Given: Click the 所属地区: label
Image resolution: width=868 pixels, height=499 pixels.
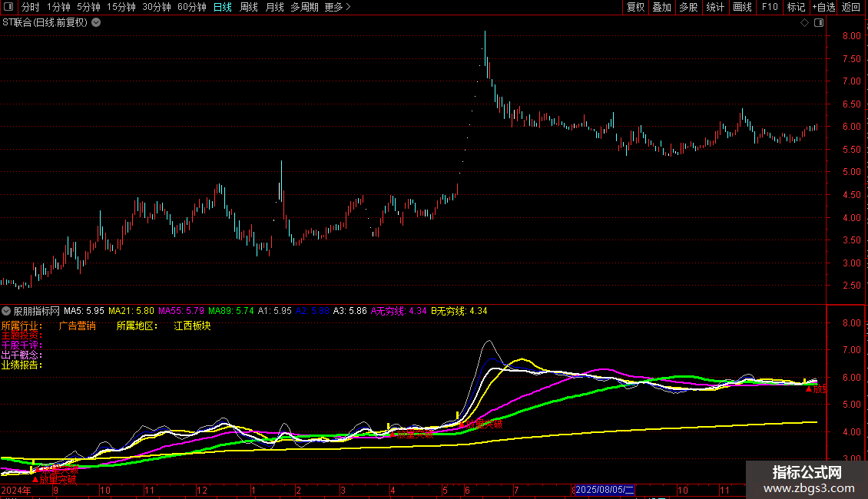Looking at the screenshot, I should pos(137,326).
